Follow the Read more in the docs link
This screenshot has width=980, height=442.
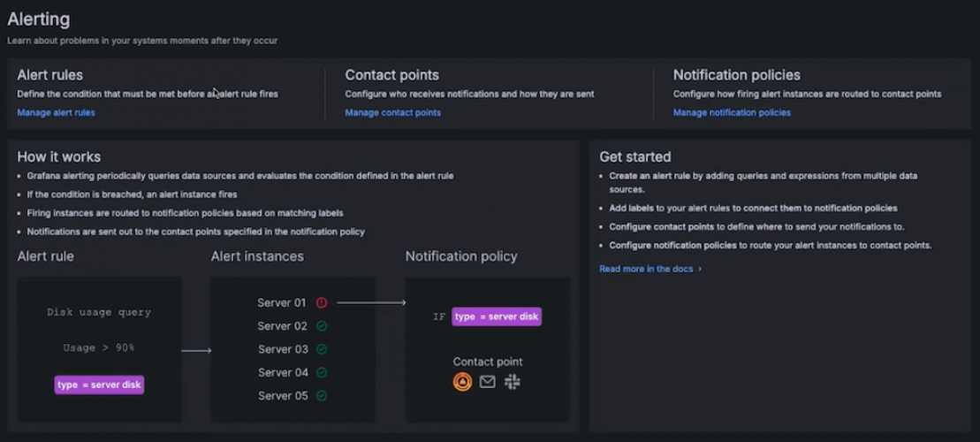646,269
